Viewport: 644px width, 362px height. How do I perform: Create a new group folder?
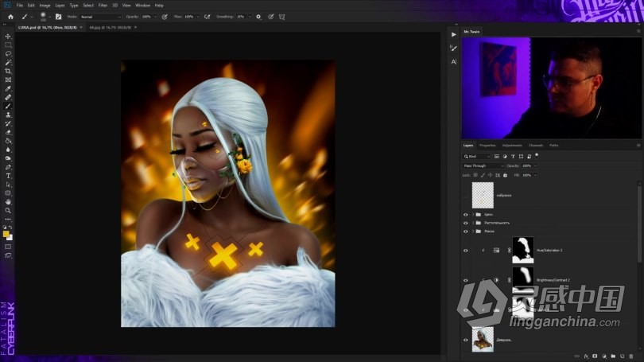point(613,356)
